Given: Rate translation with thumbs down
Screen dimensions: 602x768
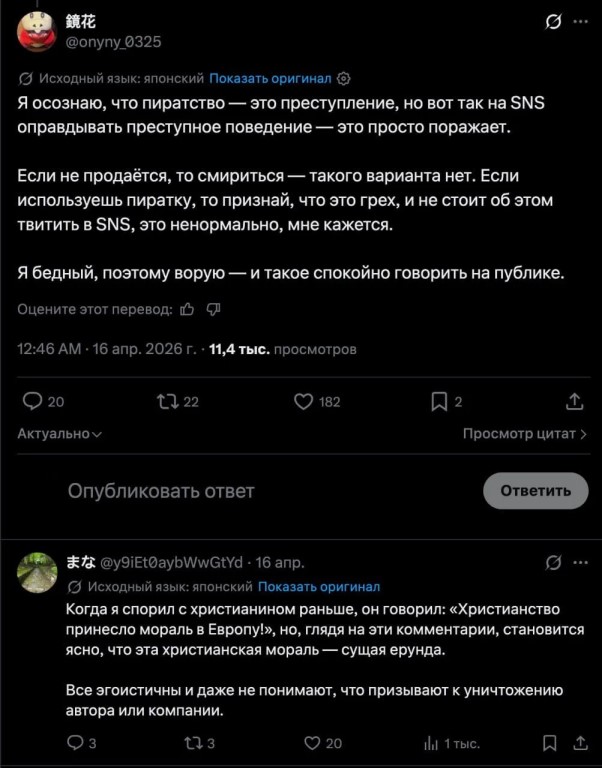Looking at the screenshot, I should 213,310.
